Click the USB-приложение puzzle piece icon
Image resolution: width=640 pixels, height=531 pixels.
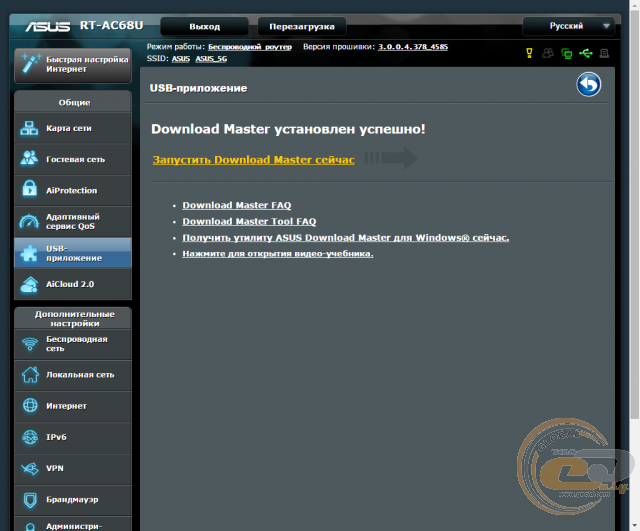click(x=29, y=253)
